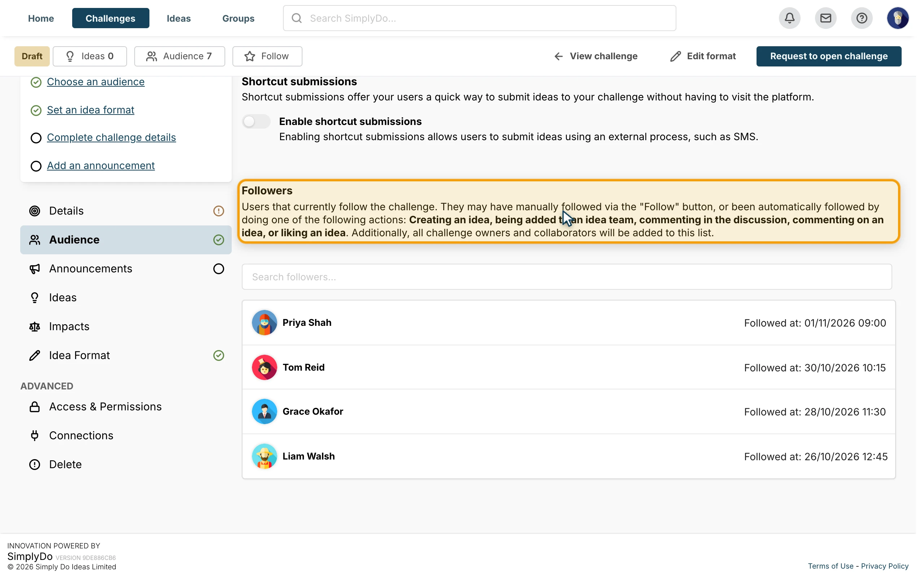Open the Set an idea format link
Screen dimensions: 924x578
[x=91, y=110]
